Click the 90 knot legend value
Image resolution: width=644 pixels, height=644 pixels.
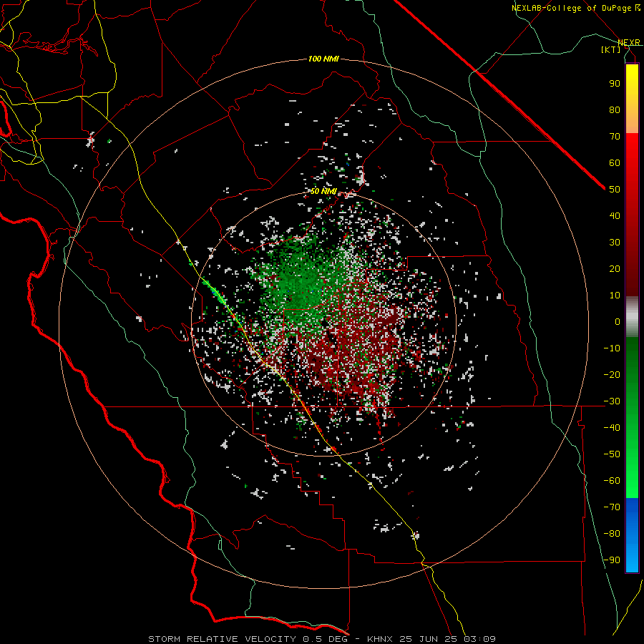pyautogui.click(x=615, y=84)
